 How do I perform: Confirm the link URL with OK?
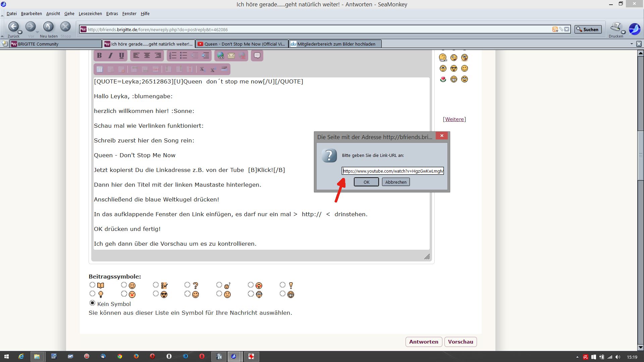click(x=366, y=182)
